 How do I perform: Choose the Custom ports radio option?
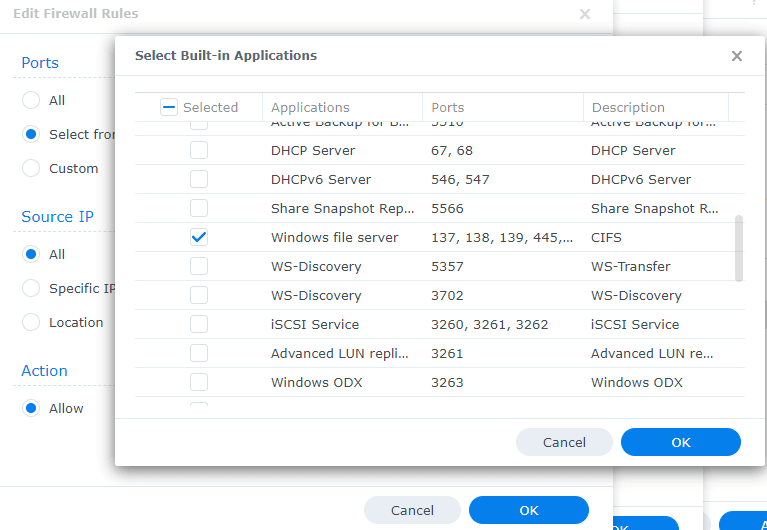(31, 168)
